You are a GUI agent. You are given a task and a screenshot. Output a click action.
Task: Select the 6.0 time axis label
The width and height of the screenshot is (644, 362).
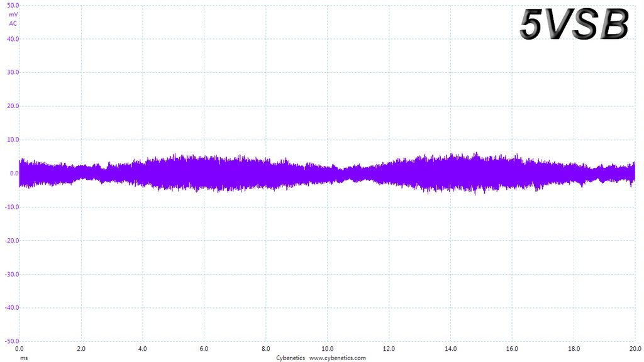pyautogui.click(x=204, y=349)
